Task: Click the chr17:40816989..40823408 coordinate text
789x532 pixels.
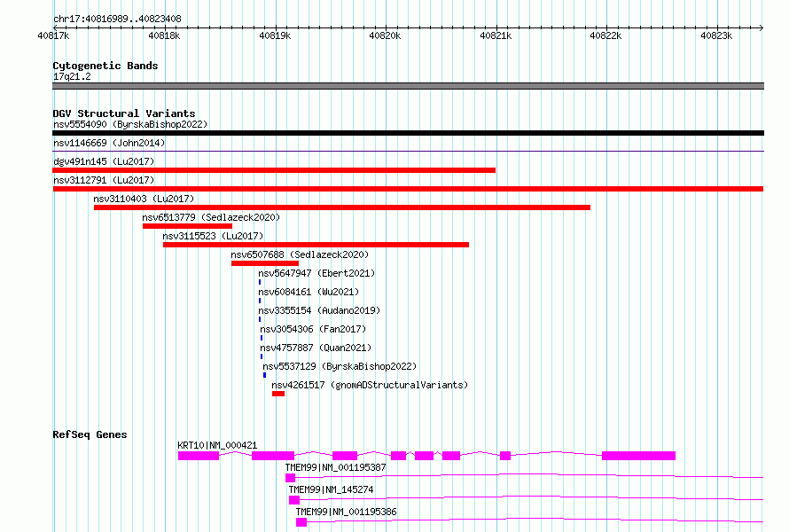Action: pos(117,19)
